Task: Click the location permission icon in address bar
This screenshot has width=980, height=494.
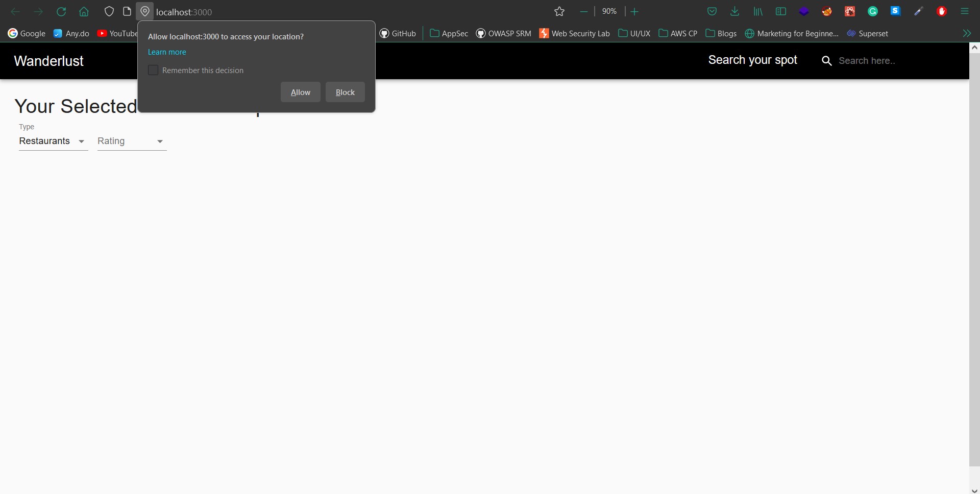Action: click(x=145, y=11)
